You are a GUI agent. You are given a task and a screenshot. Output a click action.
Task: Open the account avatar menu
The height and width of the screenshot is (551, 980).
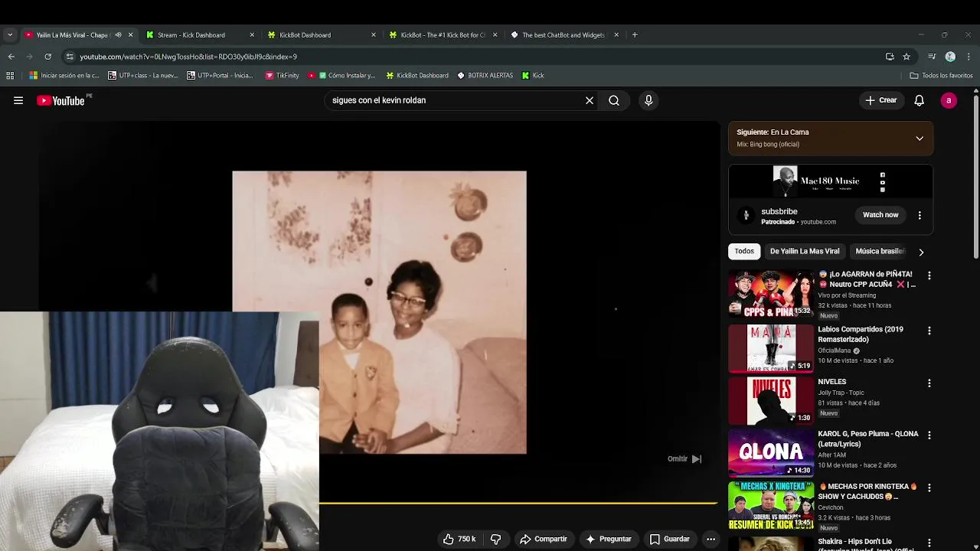tap(949, 100)
